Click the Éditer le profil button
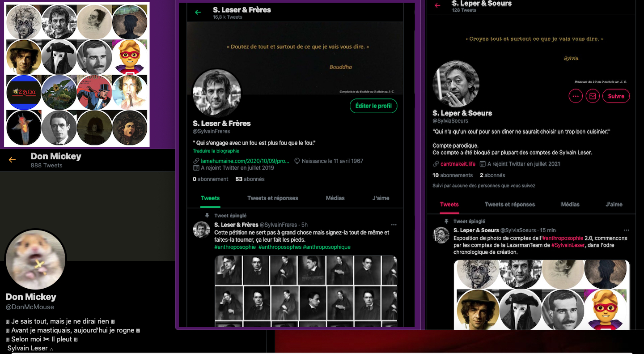Image resolution: width=644 pixels, height=354 pixels. point(373,106)
